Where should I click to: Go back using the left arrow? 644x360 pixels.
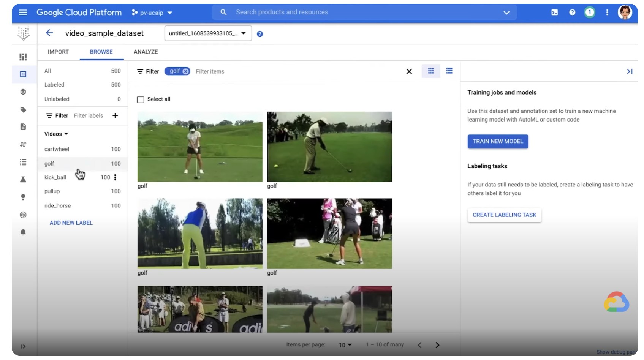pyautogui.click(x=49, y=33)
